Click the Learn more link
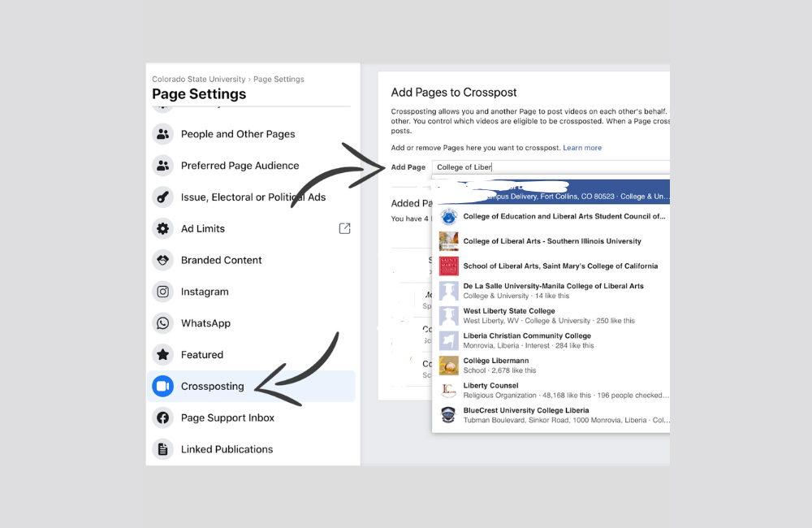The image size is (812, 528). coord(582,148)
